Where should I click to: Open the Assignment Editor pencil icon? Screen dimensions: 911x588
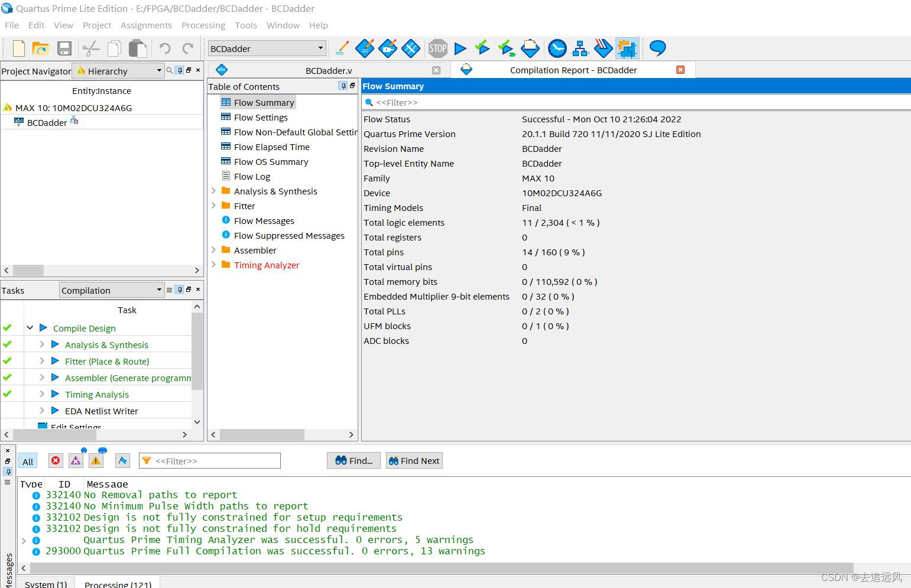point(342,48)
